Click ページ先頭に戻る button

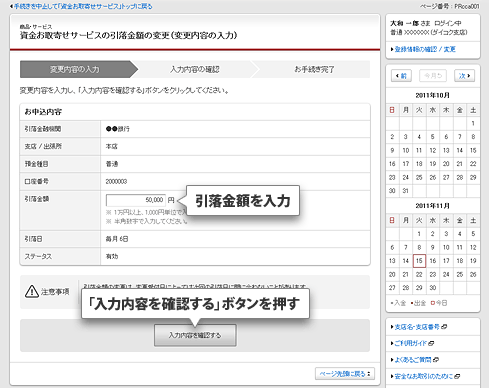pos(345,374)
